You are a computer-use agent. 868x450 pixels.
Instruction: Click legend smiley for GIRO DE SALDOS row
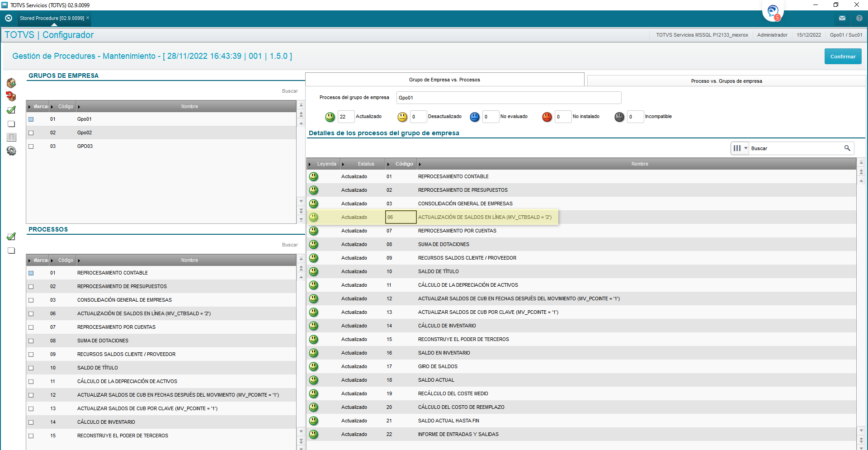(314, 366)
